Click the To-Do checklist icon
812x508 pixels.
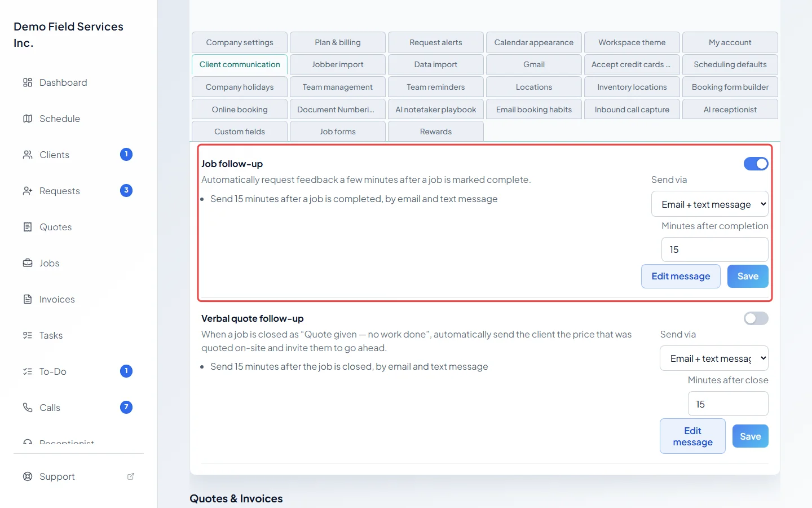[x=28, y=371]
